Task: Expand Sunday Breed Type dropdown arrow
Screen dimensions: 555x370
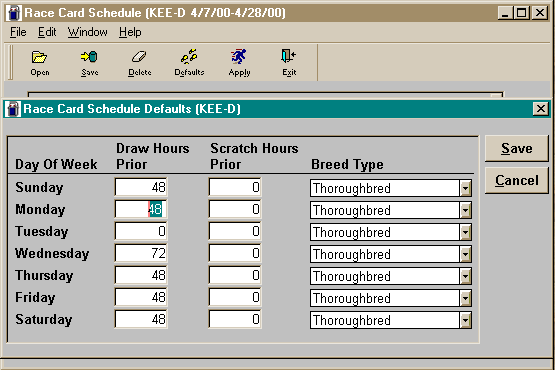Action: click(x=465, y=188)
